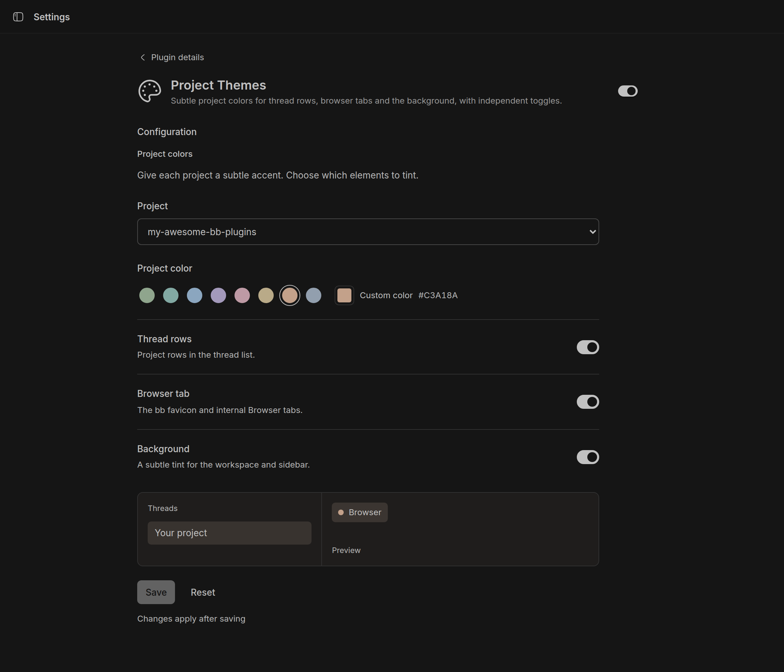The width and height of the screenshot is (784, 672).
Task: Click the Settings title in header
Action: click(x=52, y=17)
